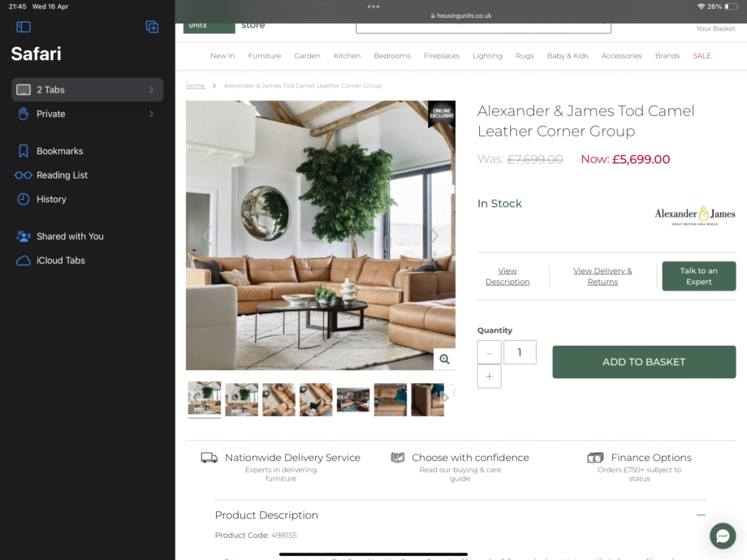Open the Fireplaces menu
747x560 pixels.
pos(442,56)
